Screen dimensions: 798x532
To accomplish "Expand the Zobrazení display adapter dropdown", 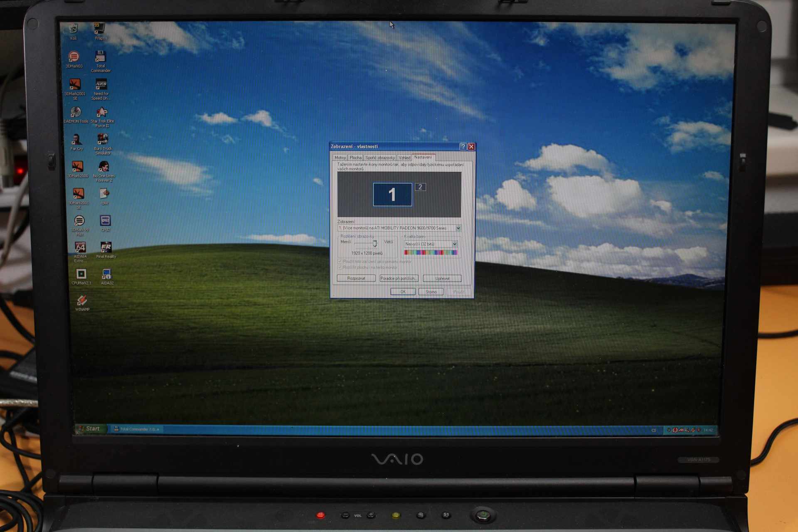I will (458, 228).
